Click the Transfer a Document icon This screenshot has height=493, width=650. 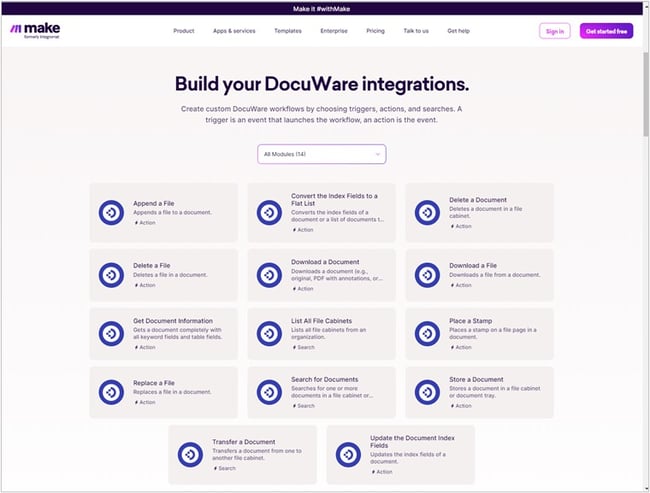click(x=190, y=455)
